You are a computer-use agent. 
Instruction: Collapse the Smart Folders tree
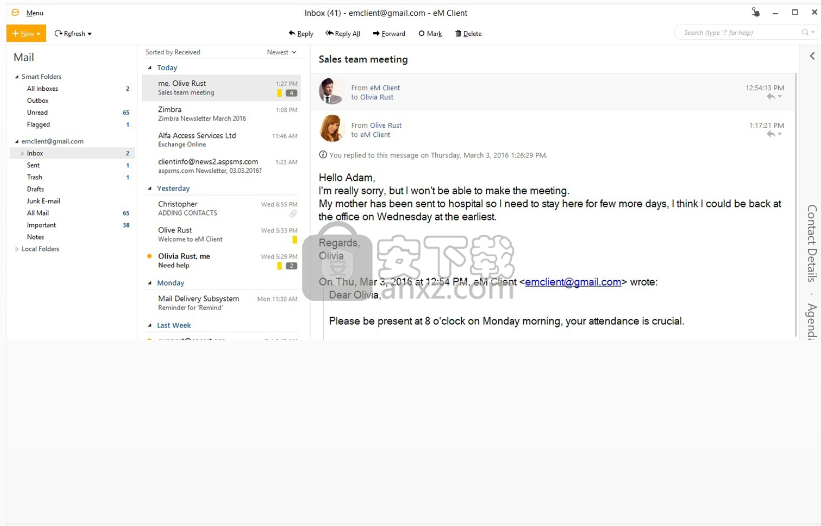tap(17, 77)
